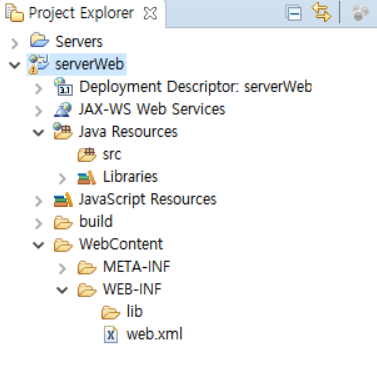Click the src package folder icon
This screenshot has height=387, width=377.
tap(87, 155)
